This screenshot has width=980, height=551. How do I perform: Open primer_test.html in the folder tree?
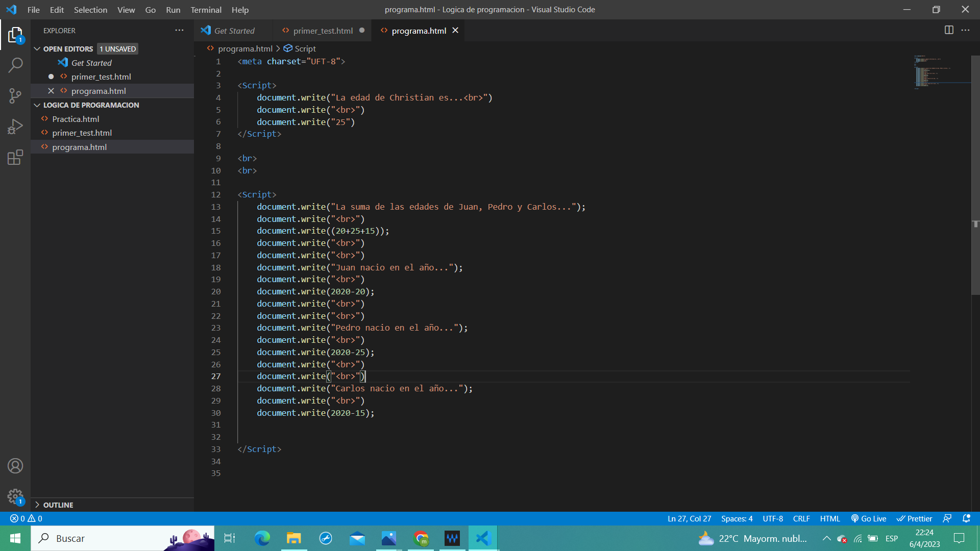click(x=82, y=133)
